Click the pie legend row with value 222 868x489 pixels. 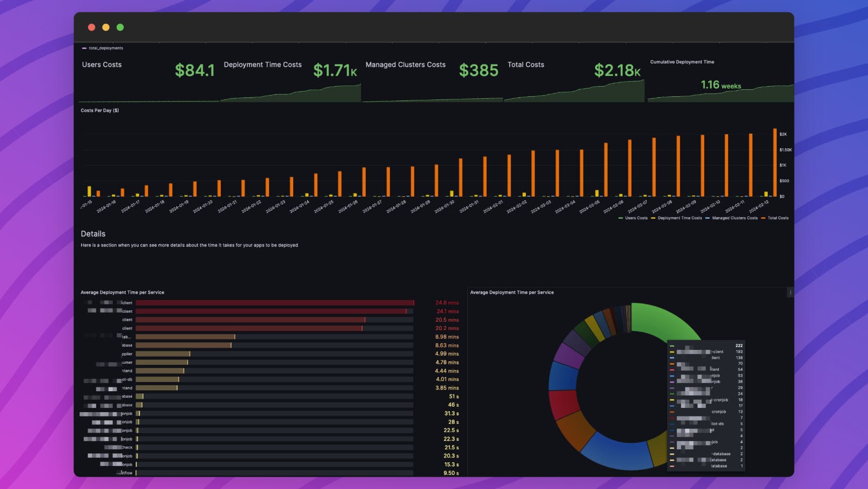[x=706, y=346]
